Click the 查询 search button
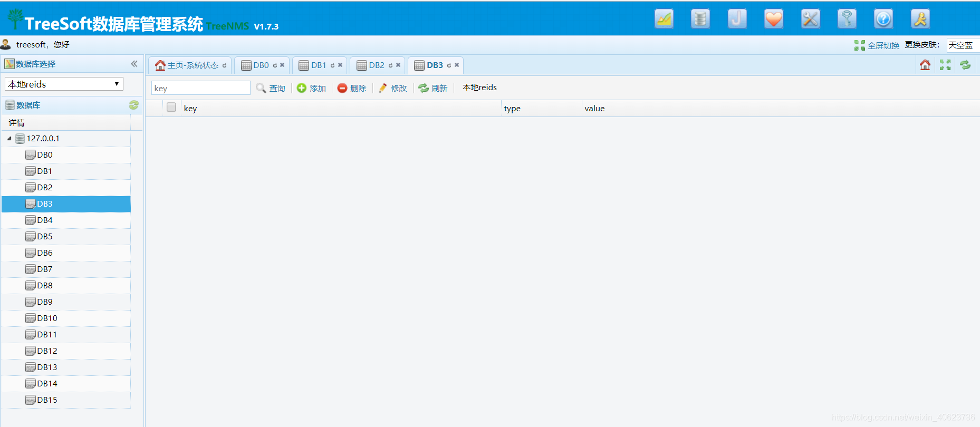980x427 pixels. click(x=271, y=88)
